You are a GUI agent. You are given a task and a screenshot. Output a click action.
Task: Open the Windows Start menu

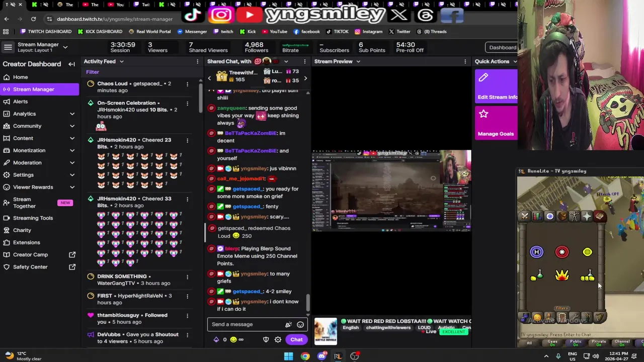(289, 356)
